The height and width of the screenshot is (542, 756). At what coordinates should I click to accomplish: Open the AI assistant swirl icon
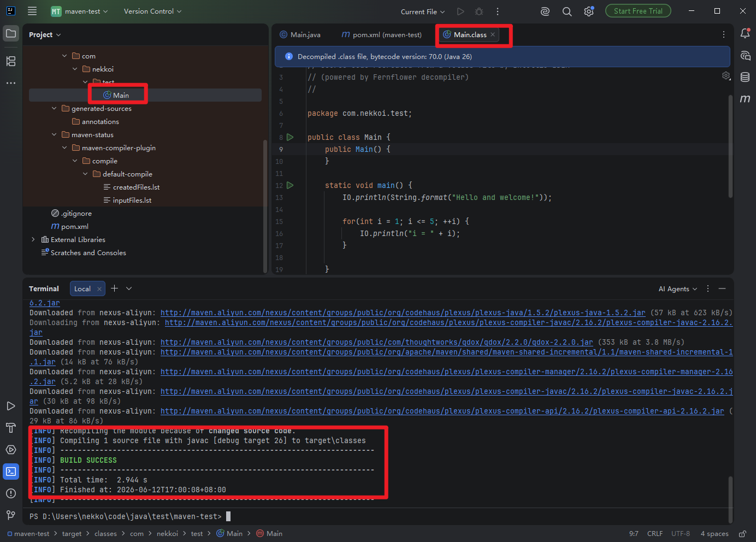pyautogui.click(x=545, y=11)
